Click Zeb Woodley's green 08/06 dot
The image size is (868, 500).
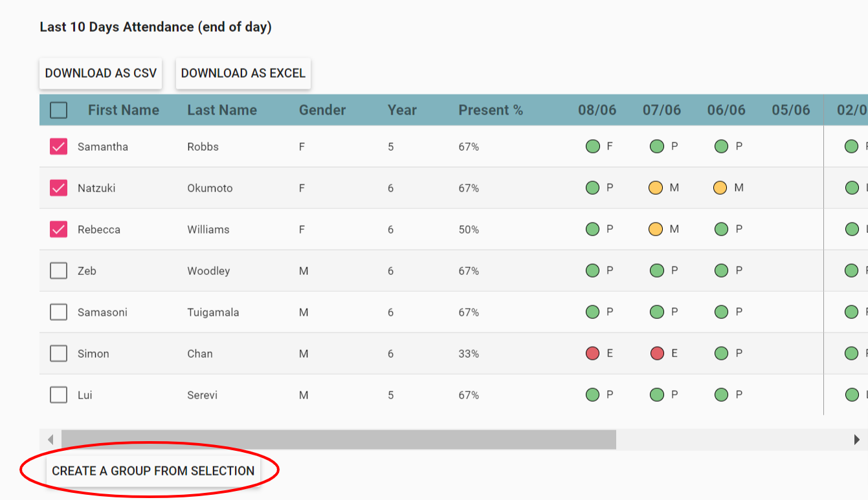click(x=592, y=270)
